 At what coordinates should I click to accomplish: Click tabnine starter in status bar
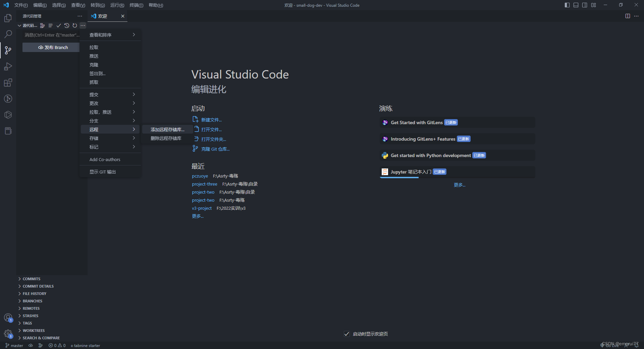pos(86,345)
